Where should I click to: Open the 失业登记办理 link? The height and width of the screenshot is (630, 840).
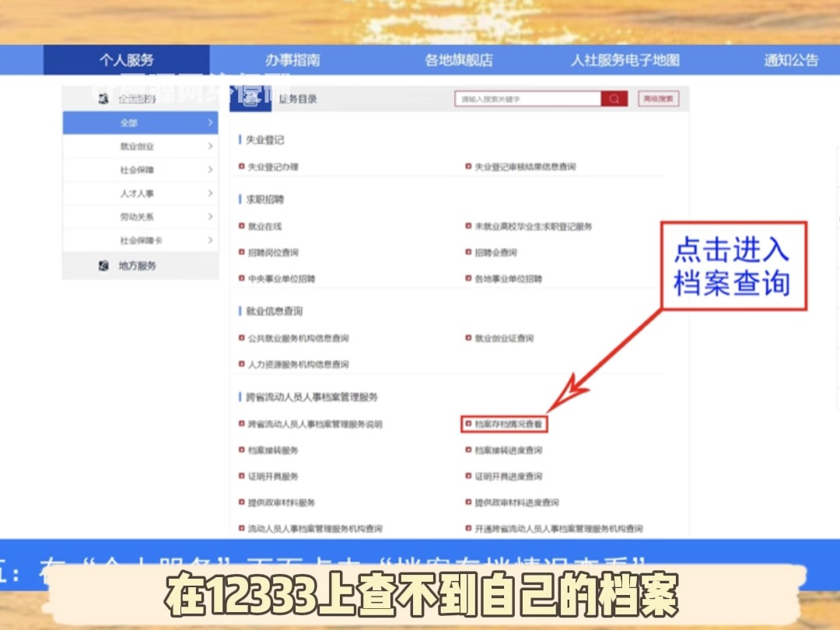[x=273, y=167]
